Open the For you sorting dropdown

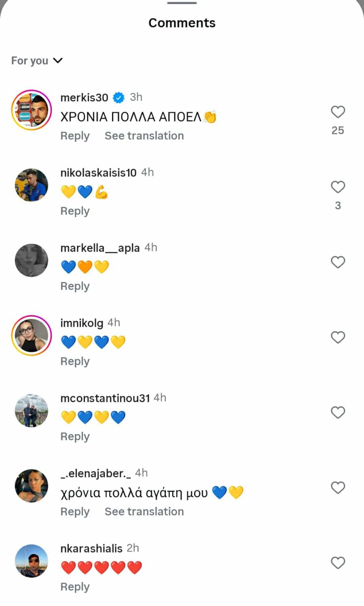[x=37, y=61]
